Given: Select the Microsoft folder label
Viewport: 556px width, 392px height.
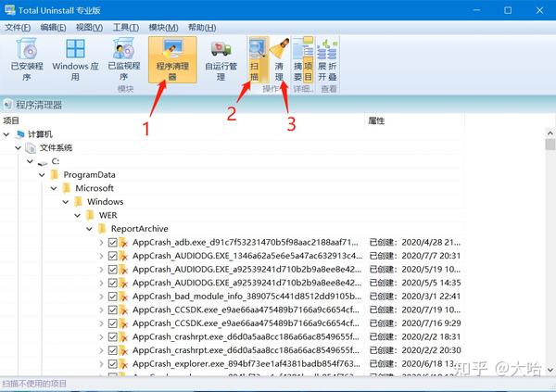Looking at the screenshot, I should tap(95, 188).
